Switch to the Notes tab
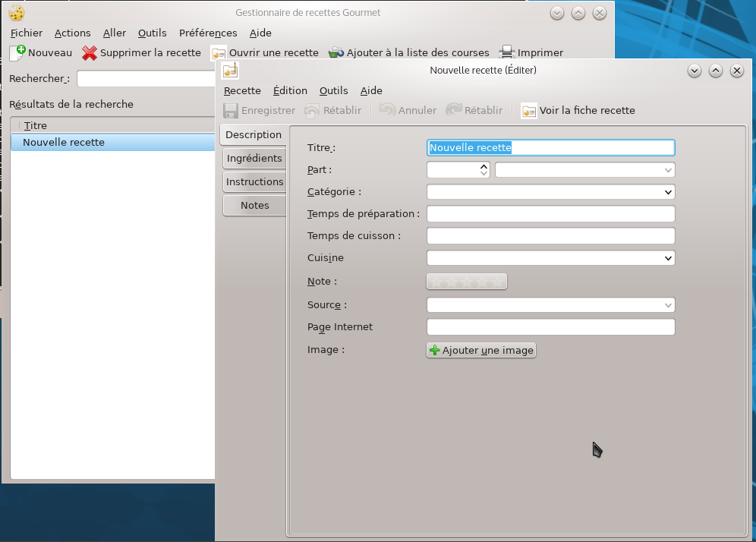The height and width of the screenshot is (542, 756). pos(254,206)
